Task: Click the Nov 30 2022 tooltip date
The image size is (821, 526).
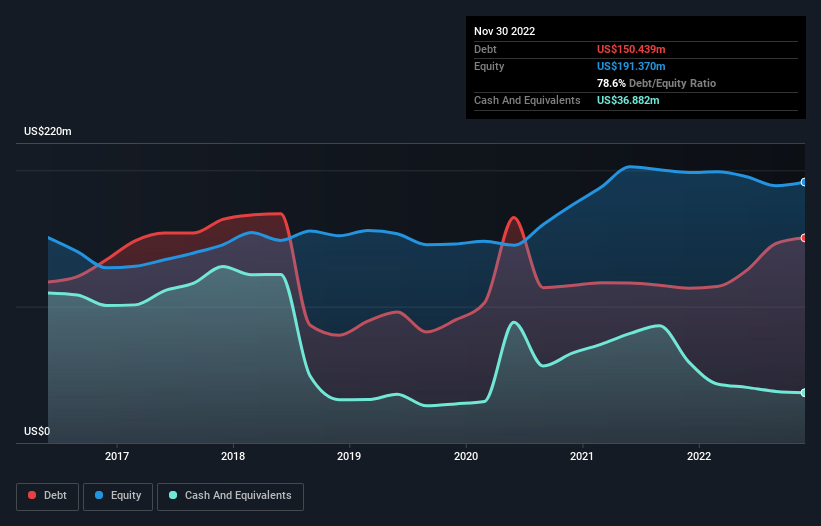Action: pos(504,31)
